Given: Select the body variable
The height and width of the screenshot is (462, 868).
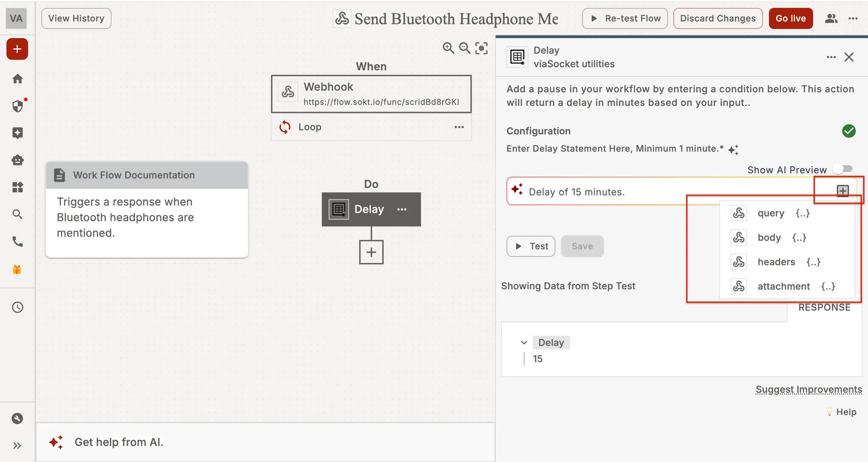Looking at the screenshot, I should coord(787,238).
